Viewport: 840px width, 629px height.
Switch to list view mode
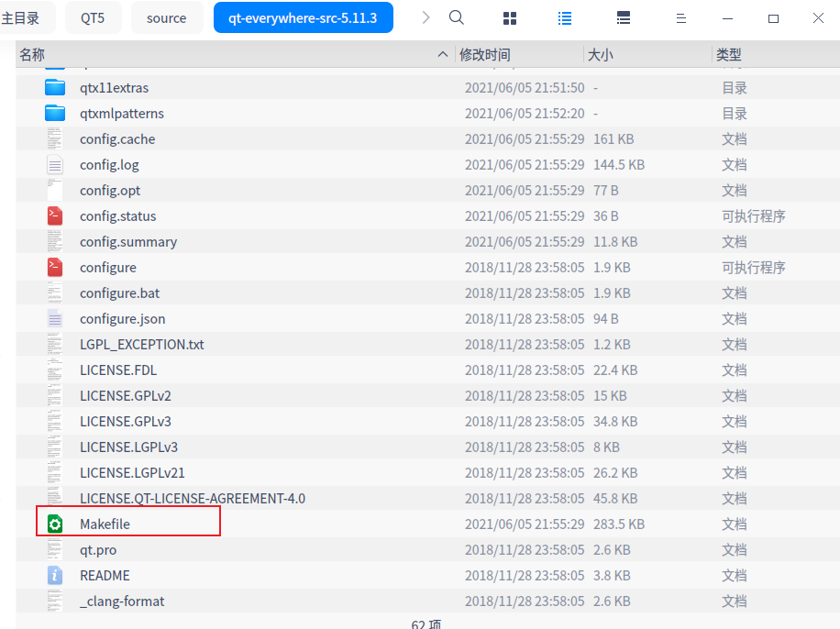564,17
